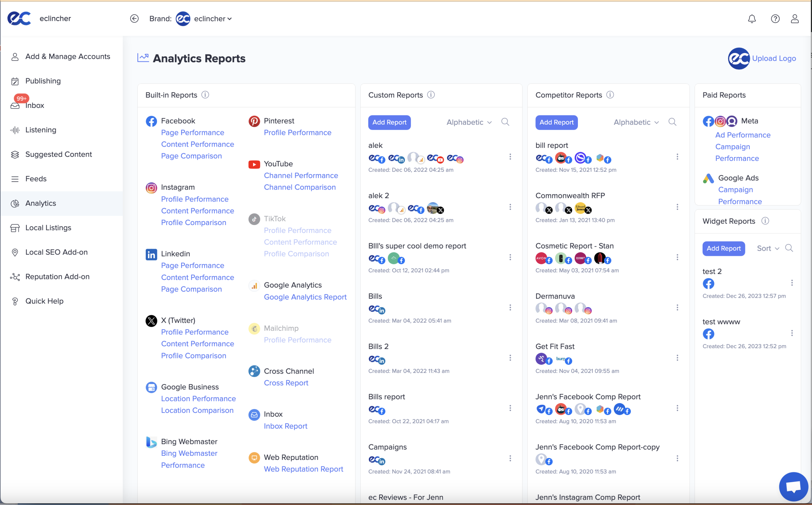Open three-dot menu for alek report
Viewport: 812px width, 505px height.
click(x=510, y=157)
